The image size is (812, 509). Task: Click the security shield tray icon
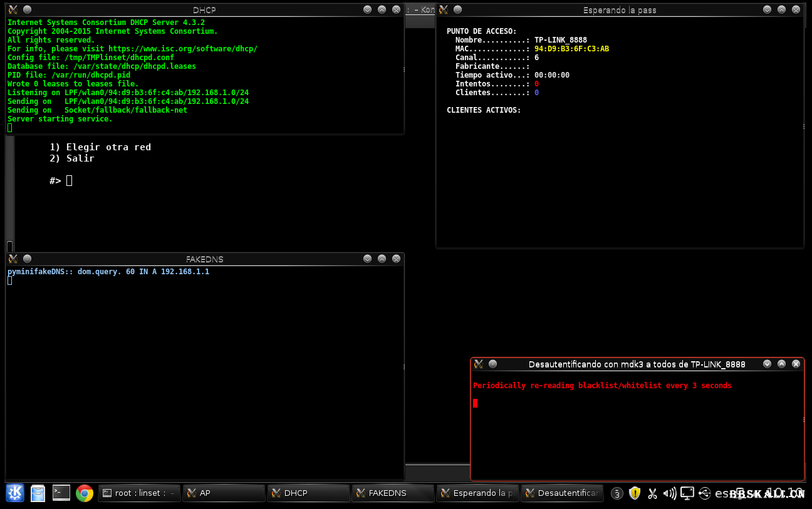tap(635, 493)
